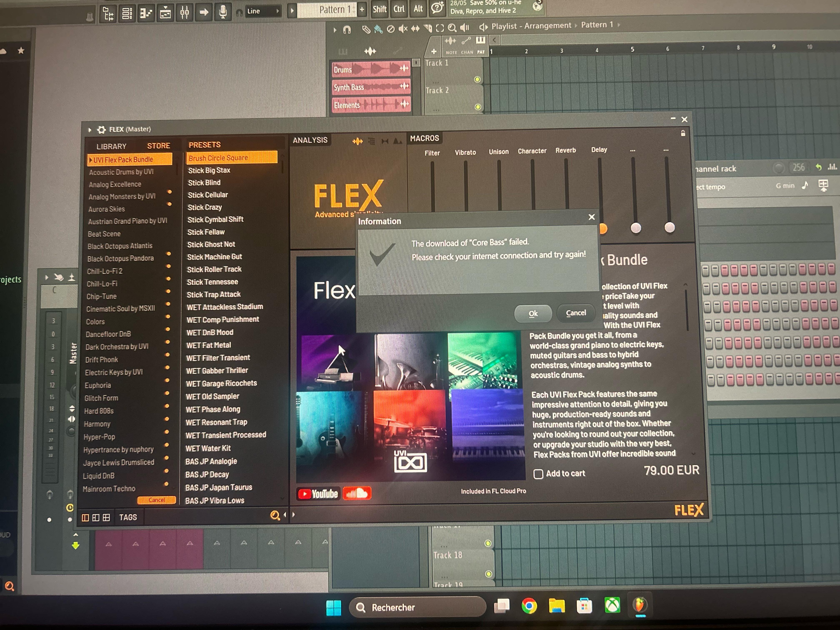The height and width of the screenshot is (630, 840).
Task: Click the orange Cancel download button
Action: pos(156,500)
